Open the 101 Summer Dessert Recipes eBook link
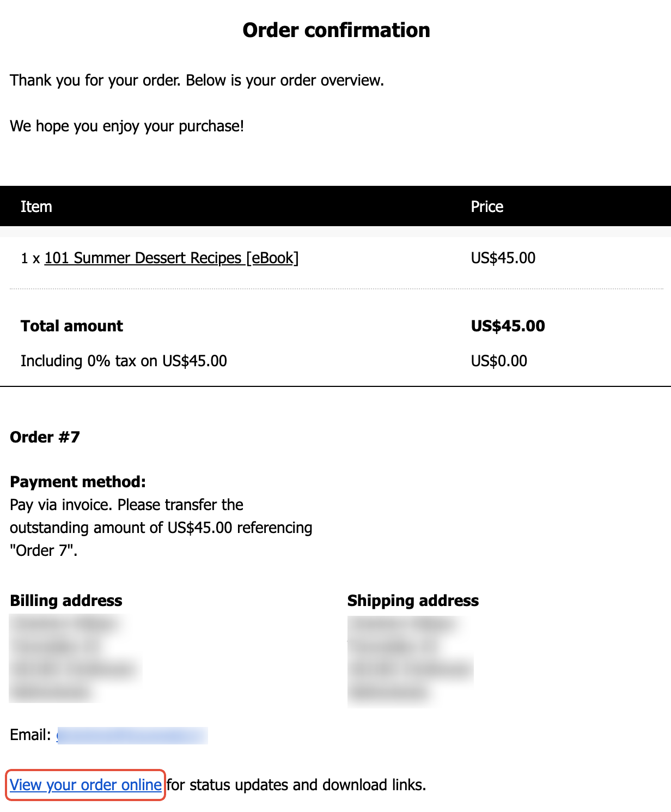 (x=171, y=258)
